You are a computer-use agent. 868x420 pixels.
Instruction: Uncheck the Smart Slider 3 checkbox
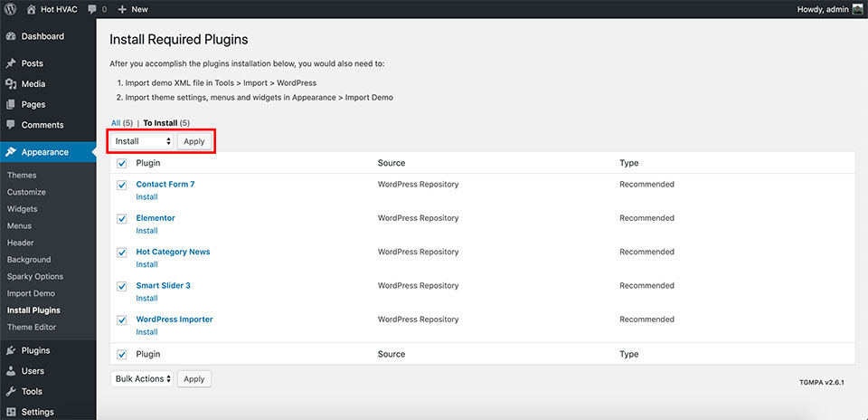(x=122, y=286)
